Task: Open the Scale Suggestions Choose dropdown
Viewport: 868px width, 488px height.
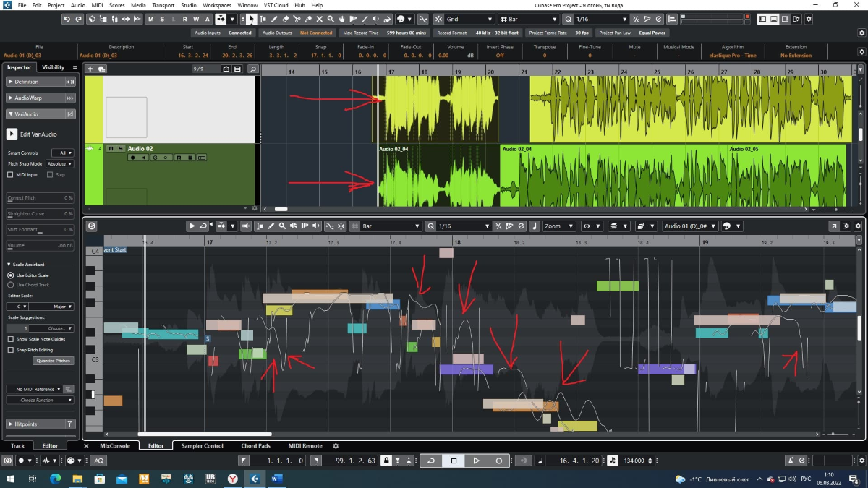Action: click(x=51, y=328)
